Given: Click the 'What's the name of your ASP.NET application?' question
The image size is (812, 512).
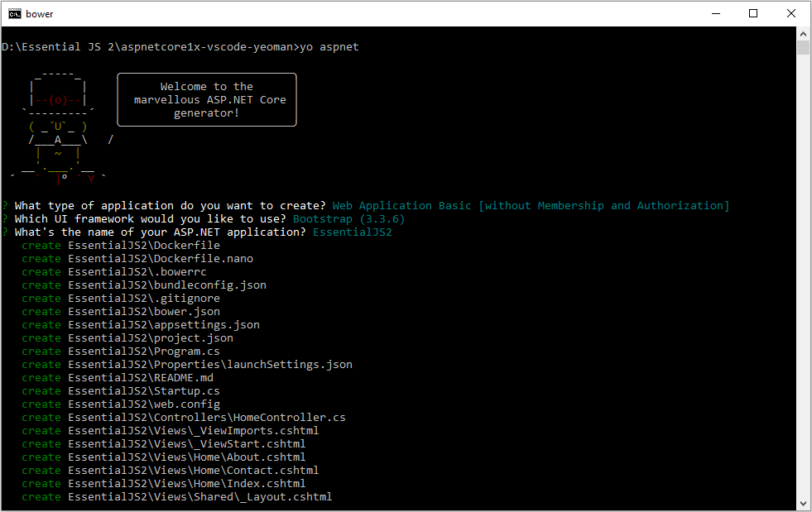Looking at the screenshot, I should click(x=160, y=232).
